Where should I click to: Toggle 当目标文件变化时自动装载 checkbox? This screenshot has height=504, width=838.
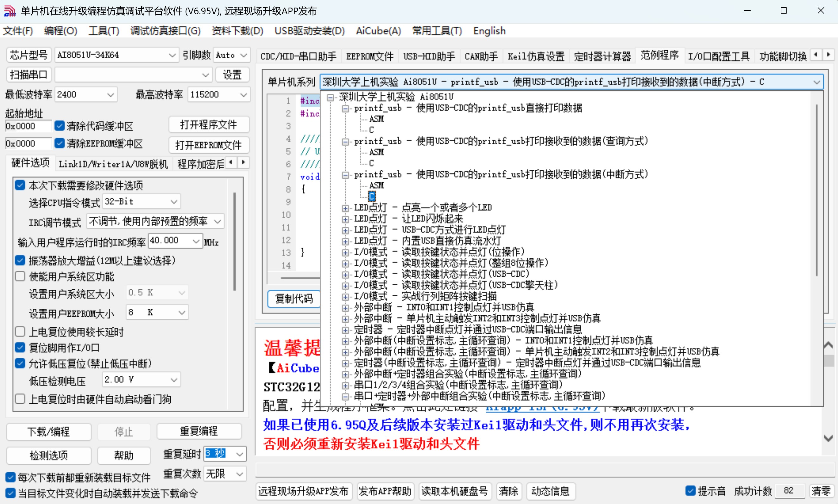10,493
